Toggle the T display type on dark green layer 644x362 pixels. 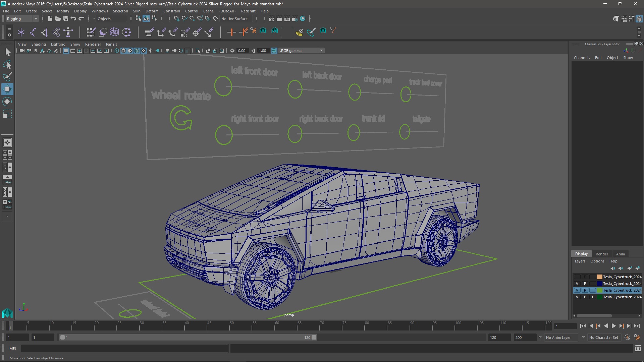click(592, 297)
